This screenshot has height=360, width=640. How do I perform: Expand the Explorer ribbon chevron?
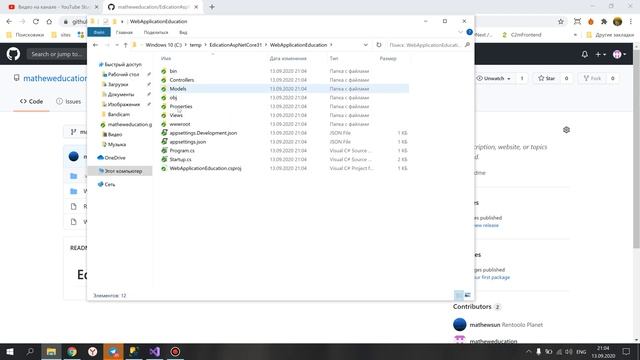pos(460,32)
